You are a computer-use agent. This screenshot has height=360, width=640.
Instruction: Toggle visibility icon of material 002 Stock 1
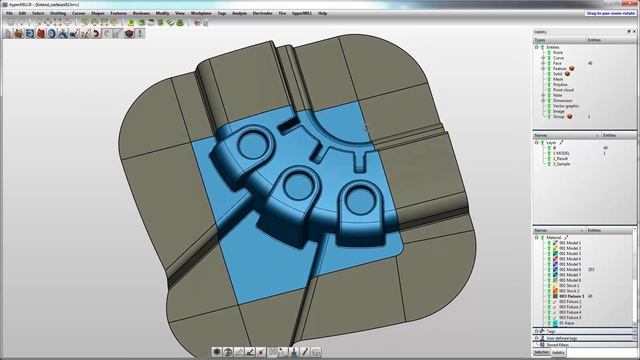click(x=549, y=285)
